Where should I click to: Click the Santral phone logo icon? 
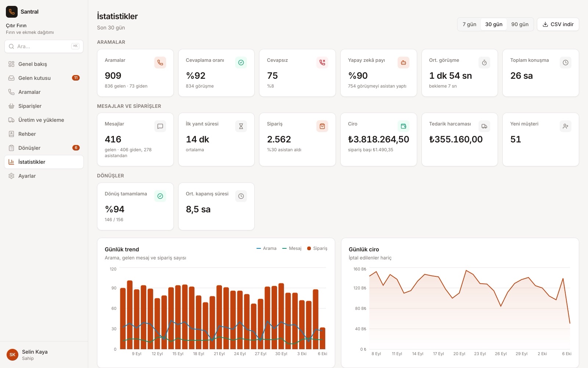tap(12, 12)
